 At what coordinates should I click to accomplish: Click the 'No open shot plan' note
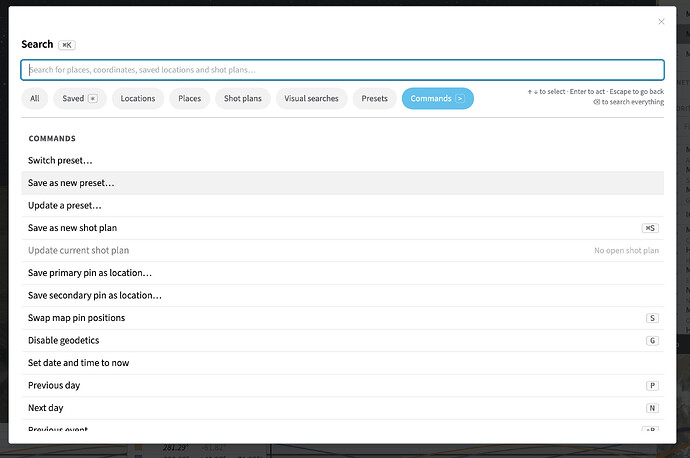click(x=626, y=250)
